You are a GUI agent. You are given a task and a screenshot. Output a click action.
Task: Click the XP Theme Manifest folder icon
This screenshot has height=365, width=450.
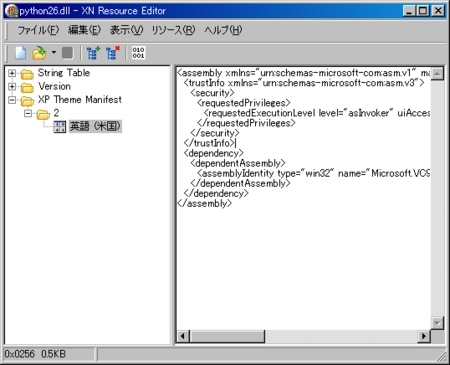point(27,100)
